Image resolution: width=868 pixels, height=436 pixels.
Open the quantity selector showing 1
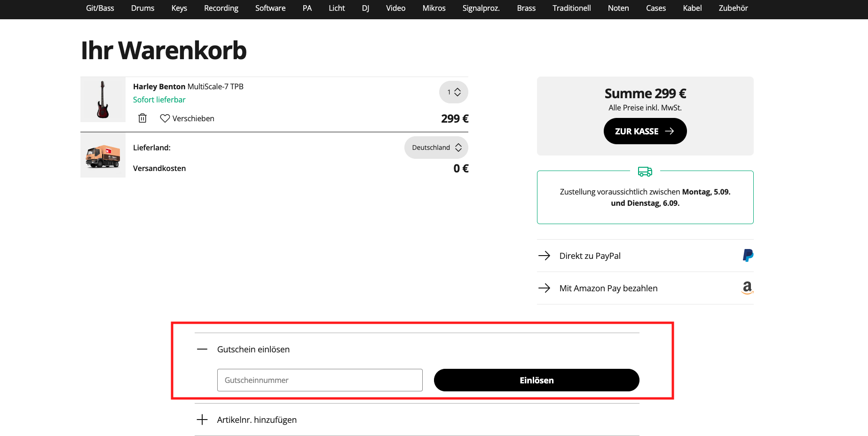pos(454,92)
